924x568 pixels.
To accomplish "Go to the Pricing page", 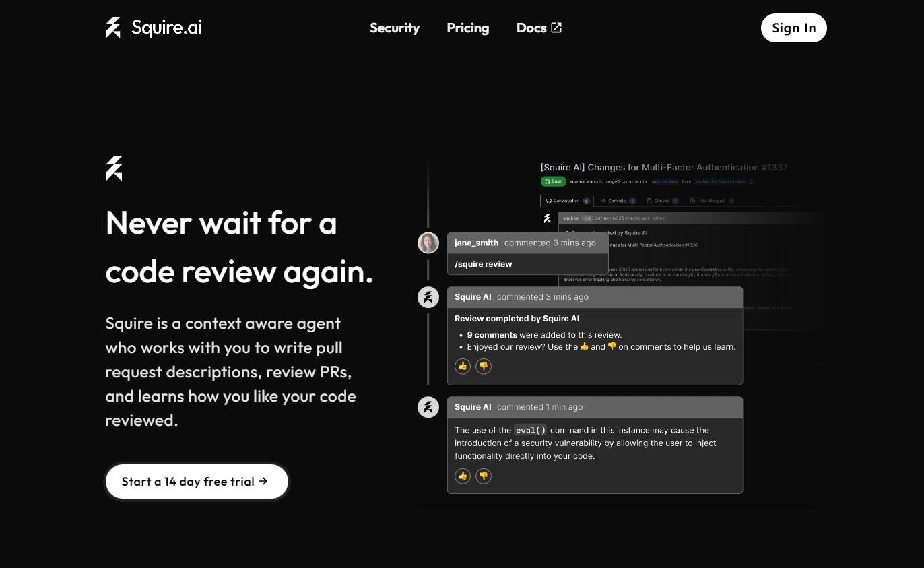I will (x=467, y=28).
